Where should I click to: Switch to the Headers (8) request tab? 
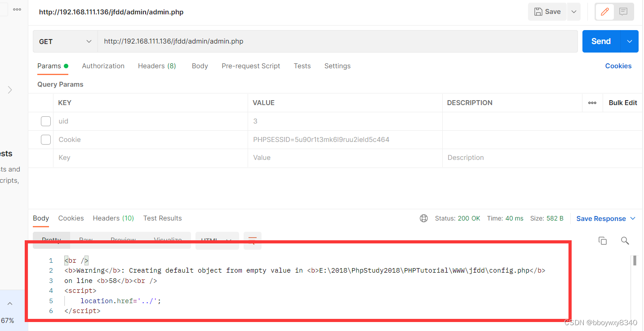pos(157,66)
